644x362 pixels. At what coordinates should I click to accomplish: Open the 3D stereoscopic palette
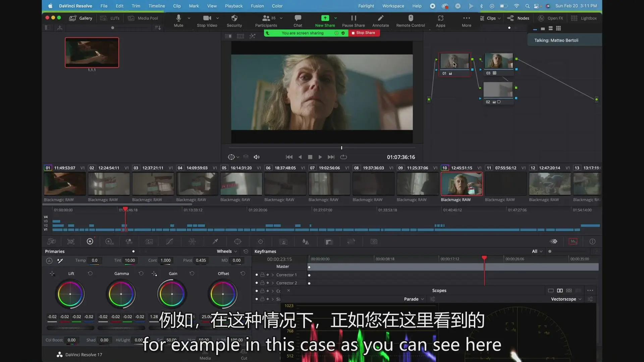(x=374, y=241)
